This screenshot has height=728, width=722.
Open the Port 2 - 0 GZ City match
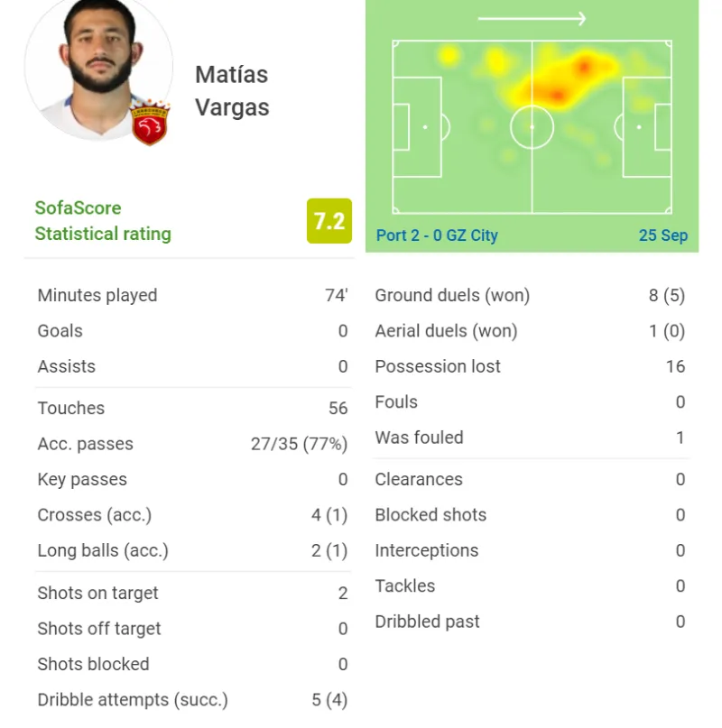437,235
